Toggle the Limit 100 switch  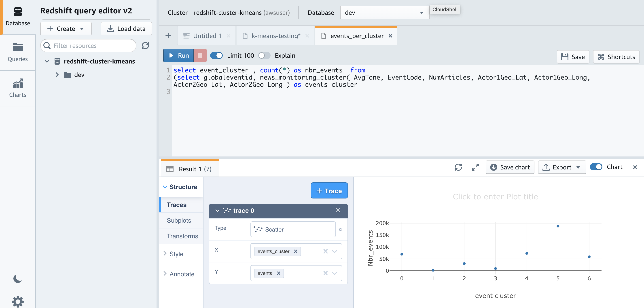[216, 55]
